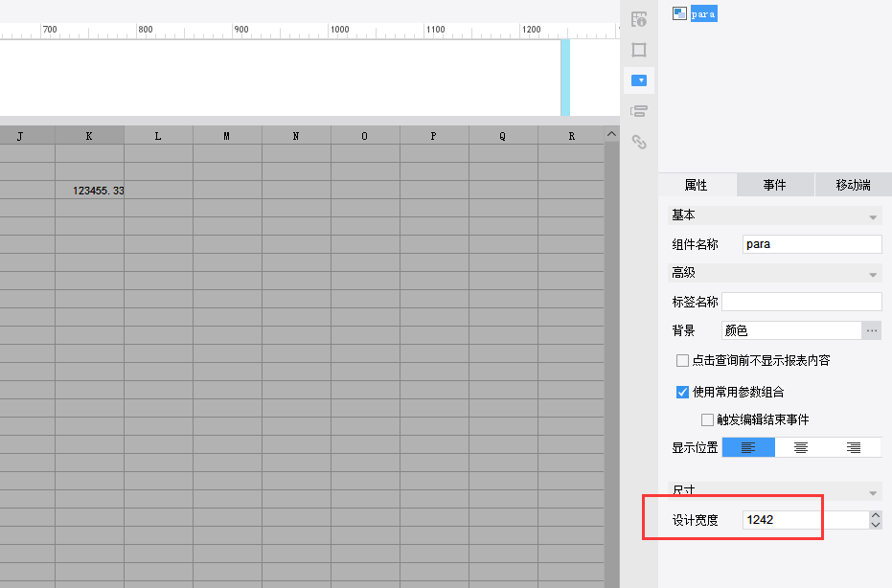
Task: Select cell containing 123455.33
Action: [x=89, y=190]
